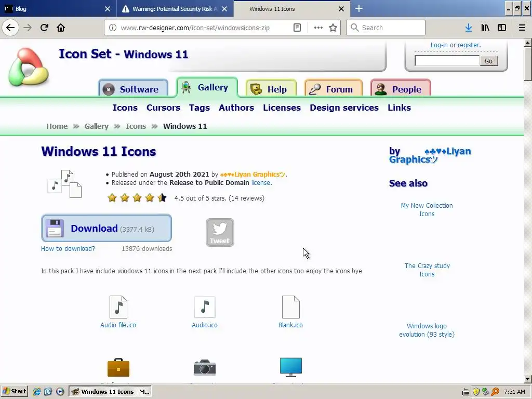Focus the site search box beside Go

[447, 61]
